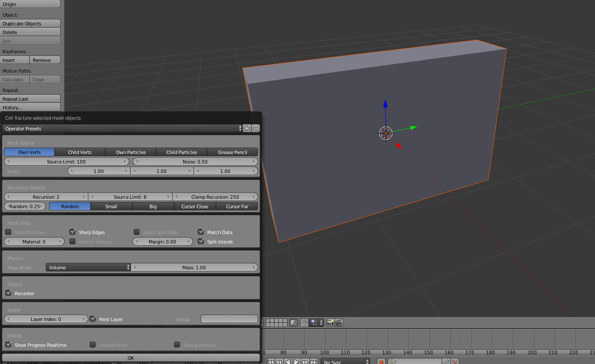
Task: Enable the Smooth Faces checkbox
Action: coord(8,231)
